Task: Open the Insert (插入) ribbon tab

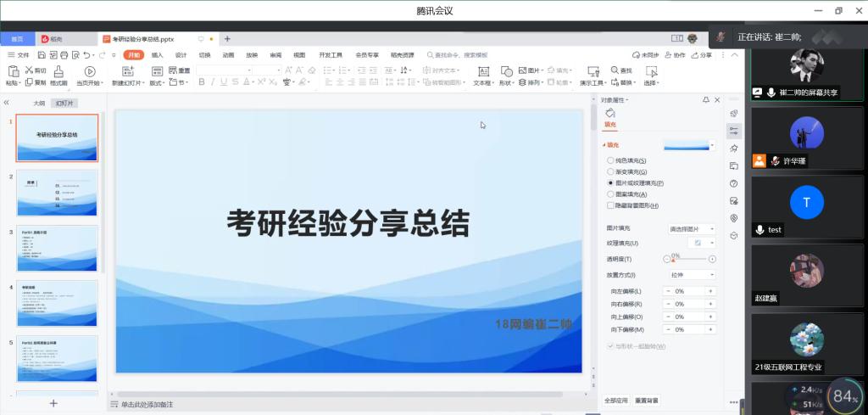Action: [x=158, y=55]
